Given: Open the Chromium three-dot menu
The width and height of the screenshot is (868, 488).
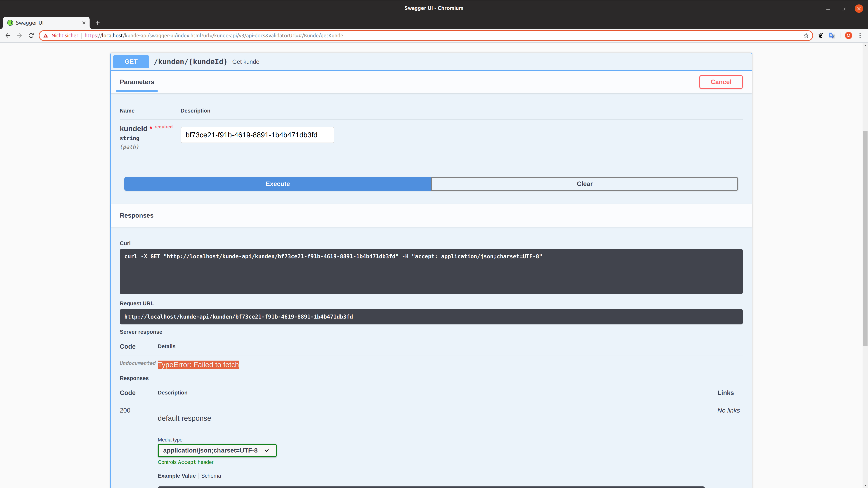Looking at the screenshot, I should click(860, 35).
